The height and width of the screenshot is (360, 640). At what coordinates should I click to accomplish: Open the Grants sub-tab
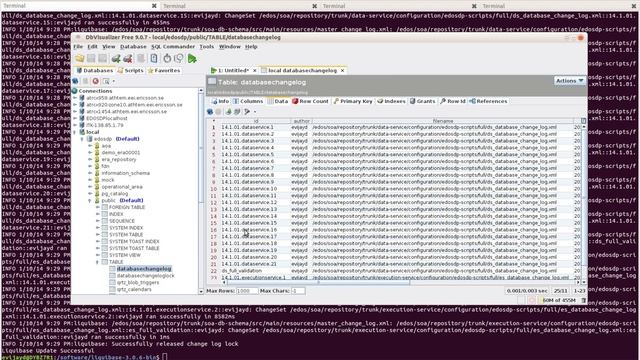point(422,101)
